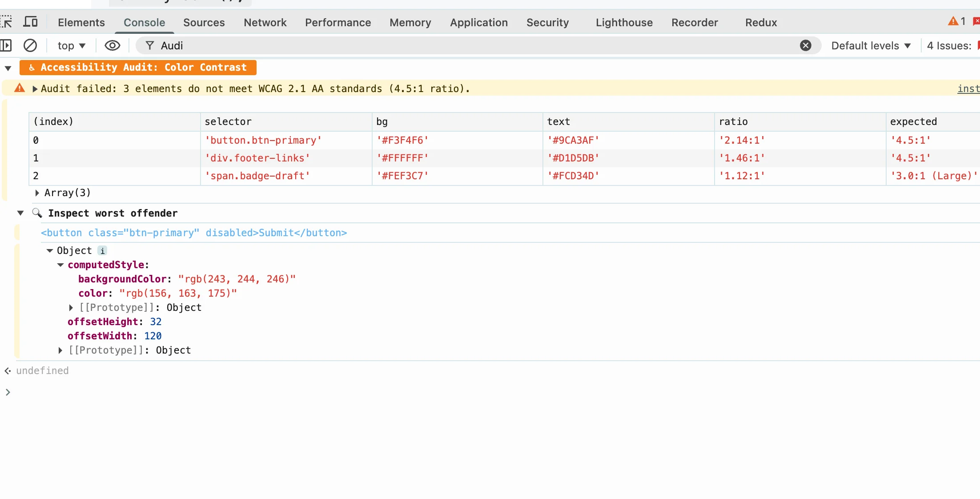Click the button.btn-primary element preview line
The image size is (980, 499).
click(194, 233)
